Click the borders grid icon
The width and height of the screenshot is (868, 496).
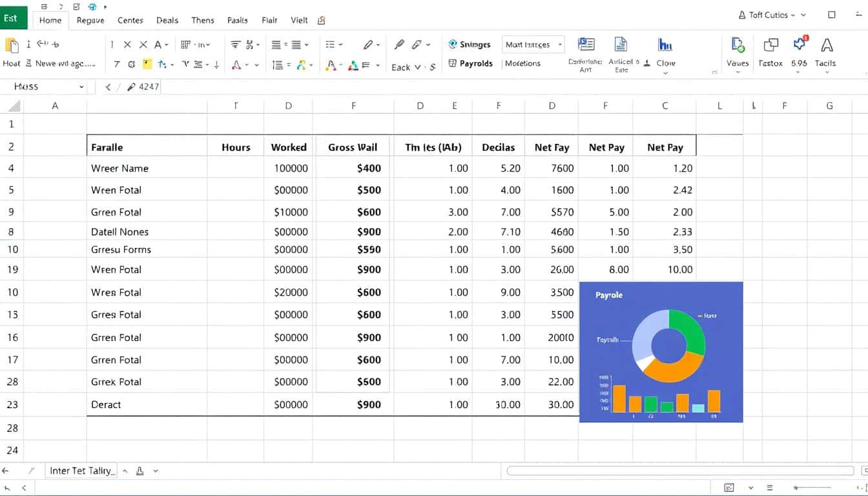coord(185,45)
